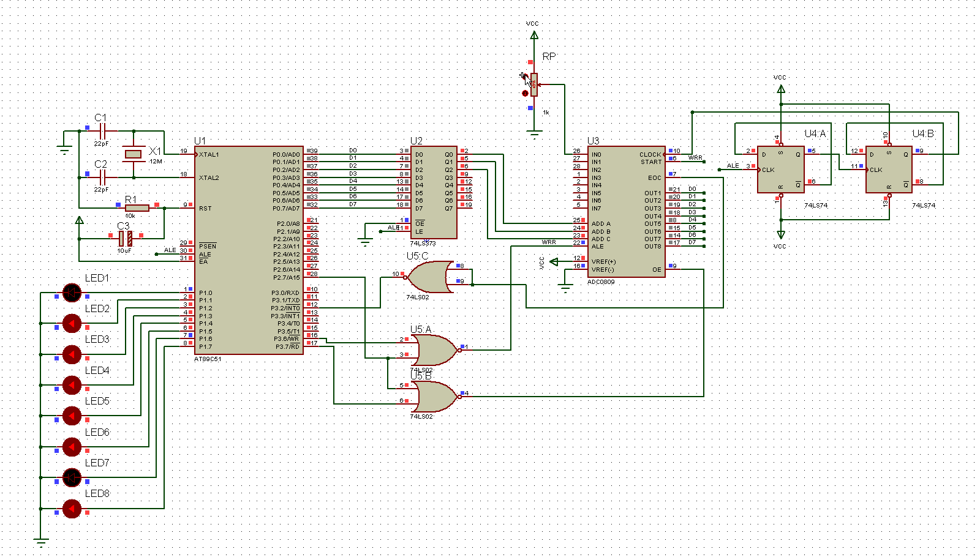
Task: Click the ground terminal left of C1
Action: tap(64, 150)
